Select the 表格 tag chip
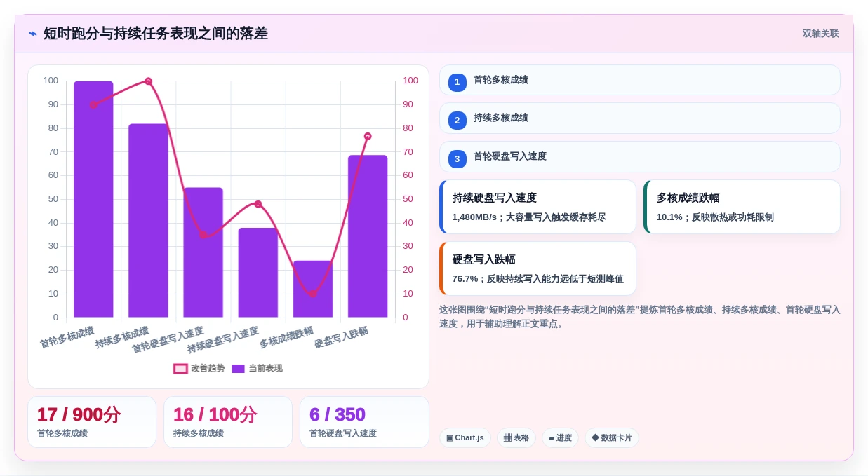Viewport: 868px width, 476px height. tap(516, 438)
